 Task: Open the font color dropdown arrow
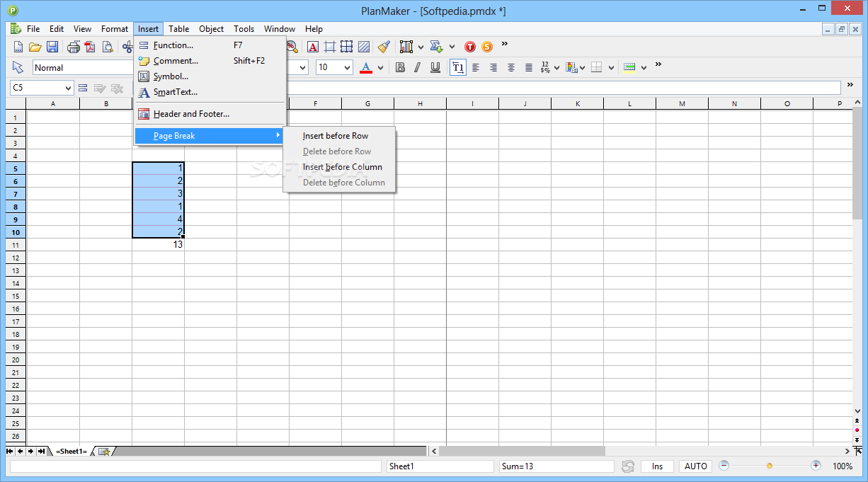380,68
